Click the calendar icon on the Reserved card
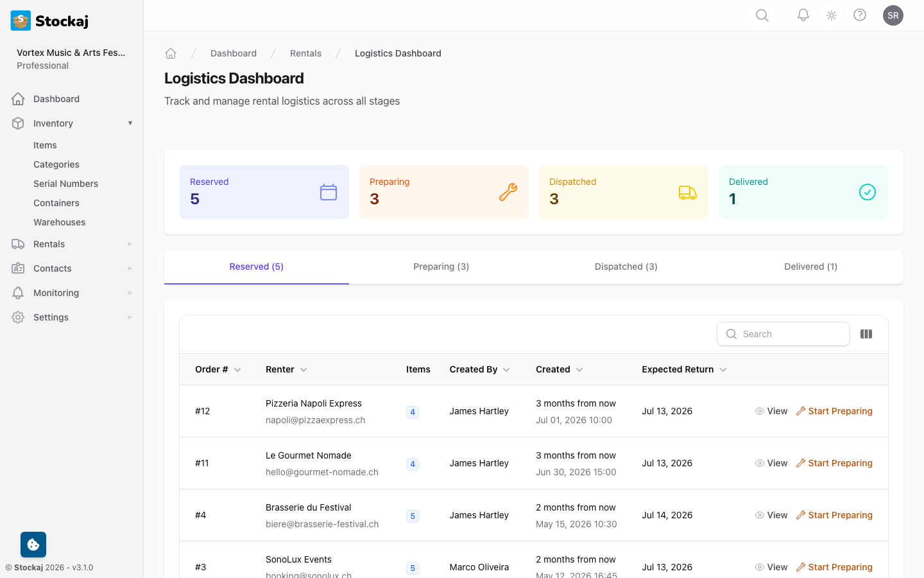Viewport: 924px width, 578px height. tap(329, 192)
